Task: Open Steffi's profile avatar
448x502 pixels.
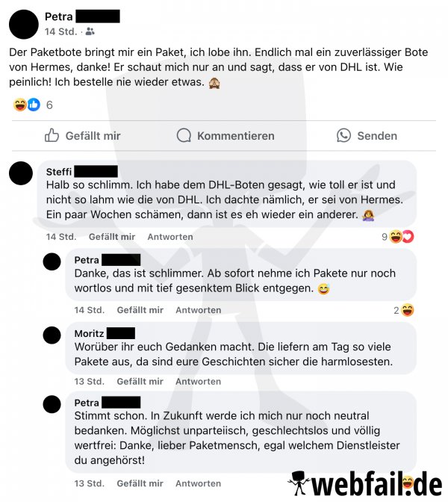Action: 21,173
